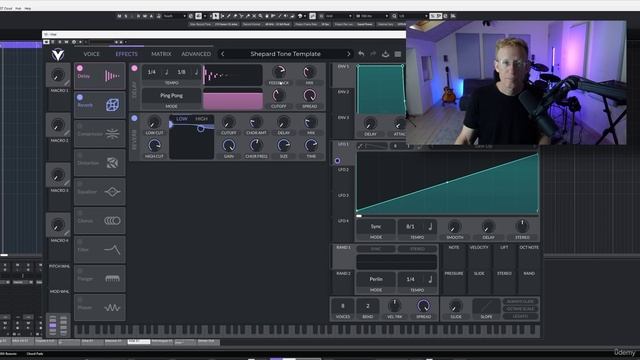Open the delay Ping Pong mode selector

click(x=171, y=96)
